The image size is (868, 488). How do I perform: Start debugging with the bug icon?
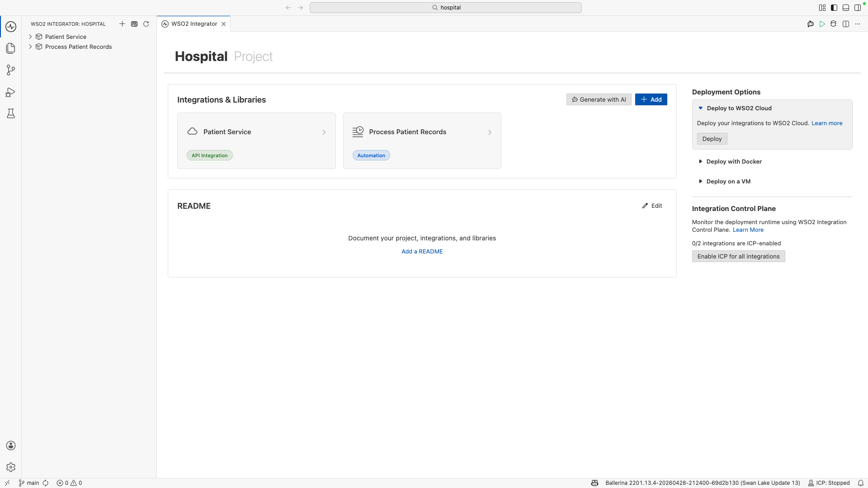click(834, 24)
